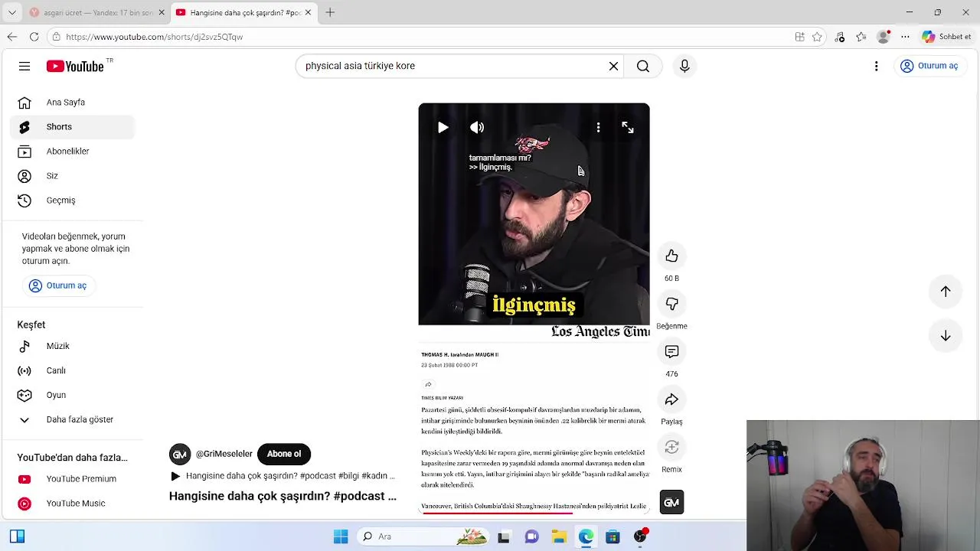The width and height of the screenshot is (980, 551).
Task: Open the browser profile avatar
Action: (x=884, y=37)
